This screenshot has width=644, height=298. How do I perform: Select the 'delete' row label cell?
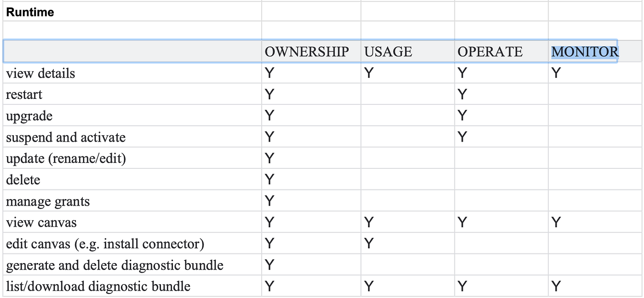click(x=132, y=179)
